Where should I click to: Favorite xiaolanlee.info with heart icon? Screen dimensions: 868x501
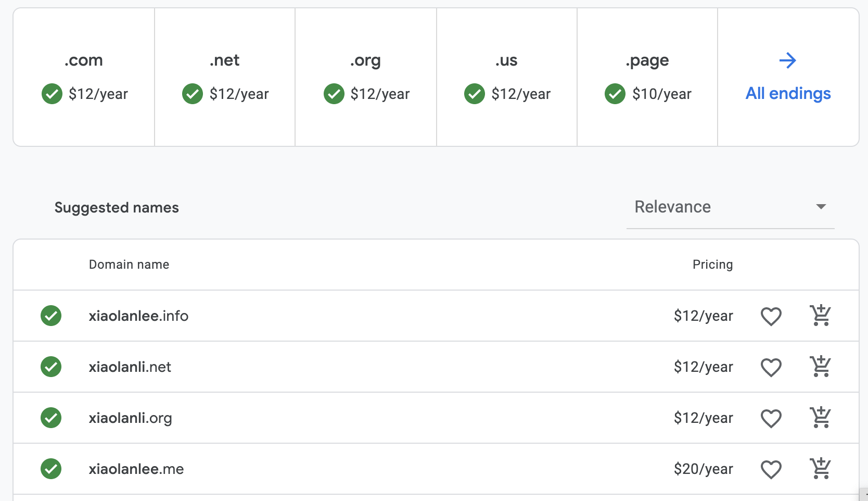click(771, 316)
